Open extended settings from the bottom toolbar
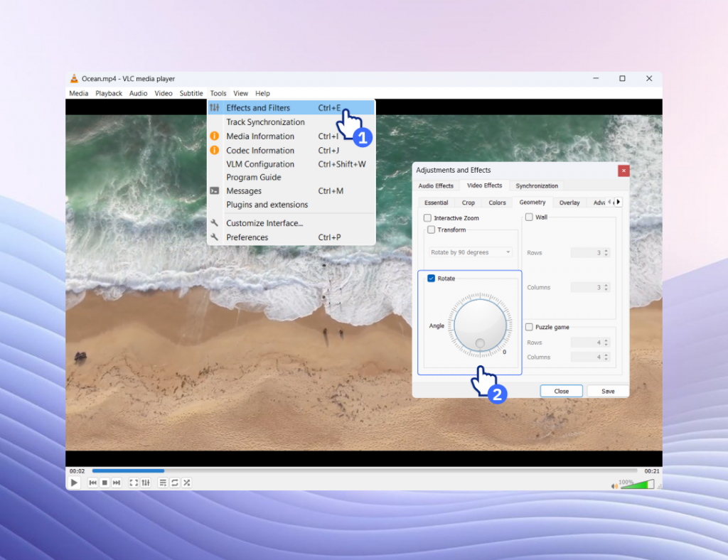 [x=146, y=483]
